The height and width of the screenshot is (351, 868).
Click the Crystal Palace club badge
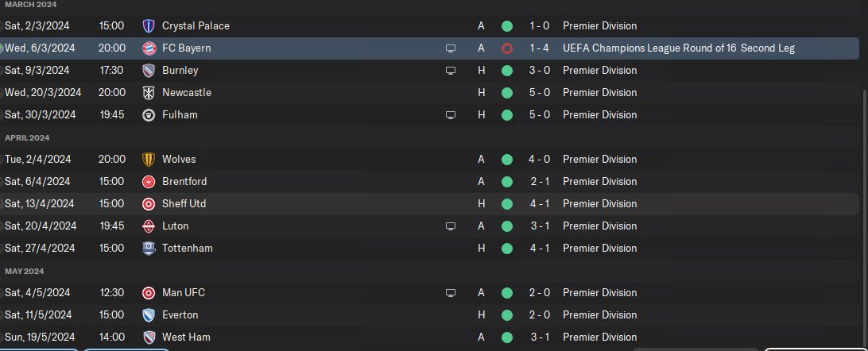tap(148, 26)
